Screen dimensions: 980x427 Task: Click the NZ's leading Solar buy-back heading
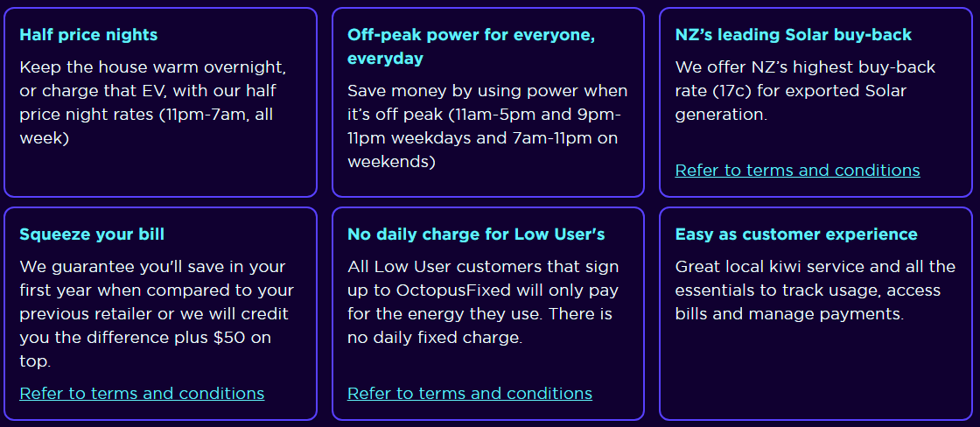click(x=794, y=34)
